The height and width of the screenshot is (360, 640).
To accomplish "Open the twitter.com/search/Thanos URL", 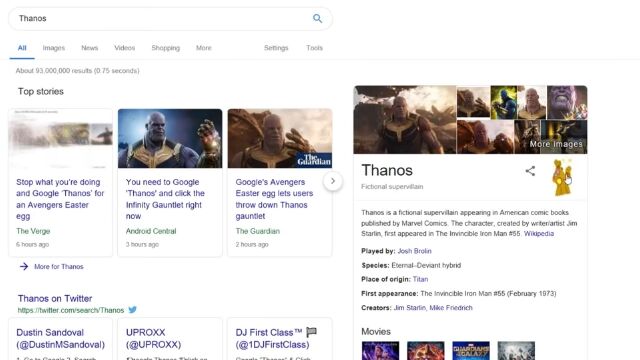I will point(71,310).
